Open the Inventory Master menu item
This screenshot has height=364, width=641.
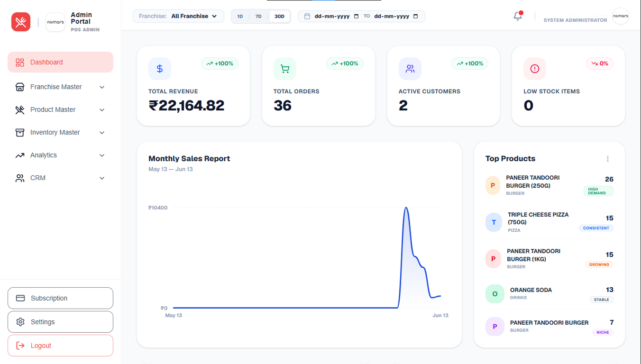[x=60, y=133]
